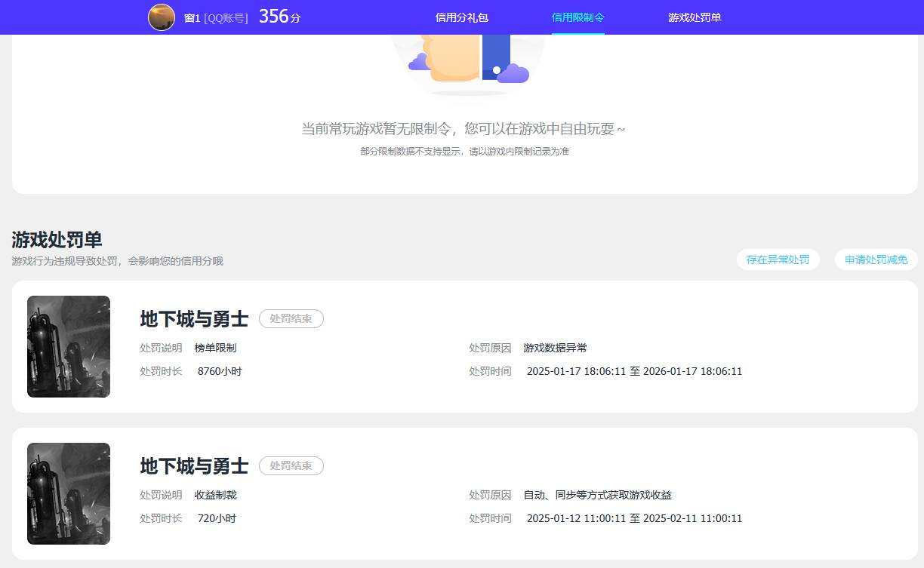Go to 游戏处罚单 tab in header

(695, 17)
